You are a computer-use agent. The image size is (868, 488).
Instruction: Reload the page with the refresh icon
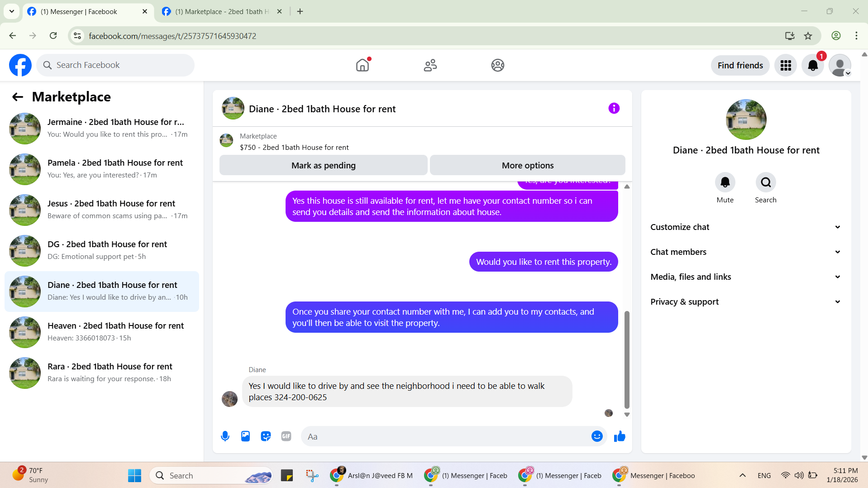point(53,36)
